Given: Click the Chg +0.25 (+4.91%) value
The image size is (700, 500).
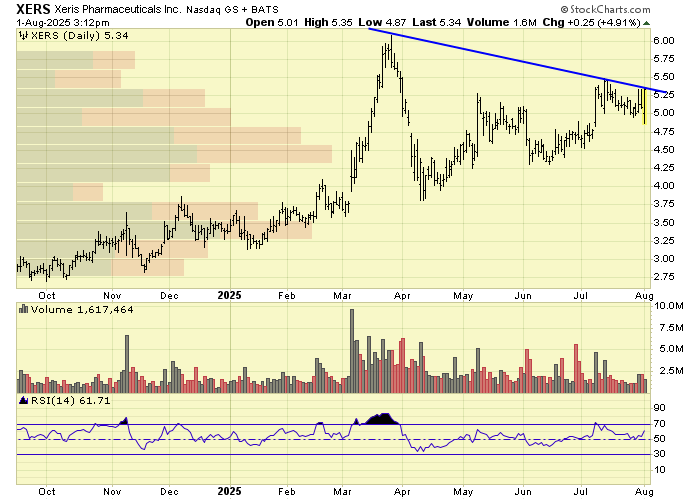Looking at the screenshot, I should point(592,22).
